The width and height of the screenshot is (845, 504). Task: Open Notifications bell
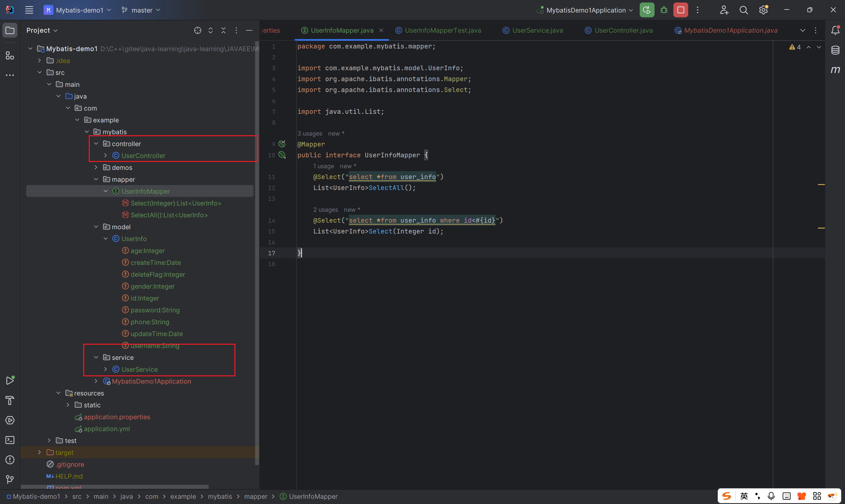pyautogui.click(x=835, y=31)
